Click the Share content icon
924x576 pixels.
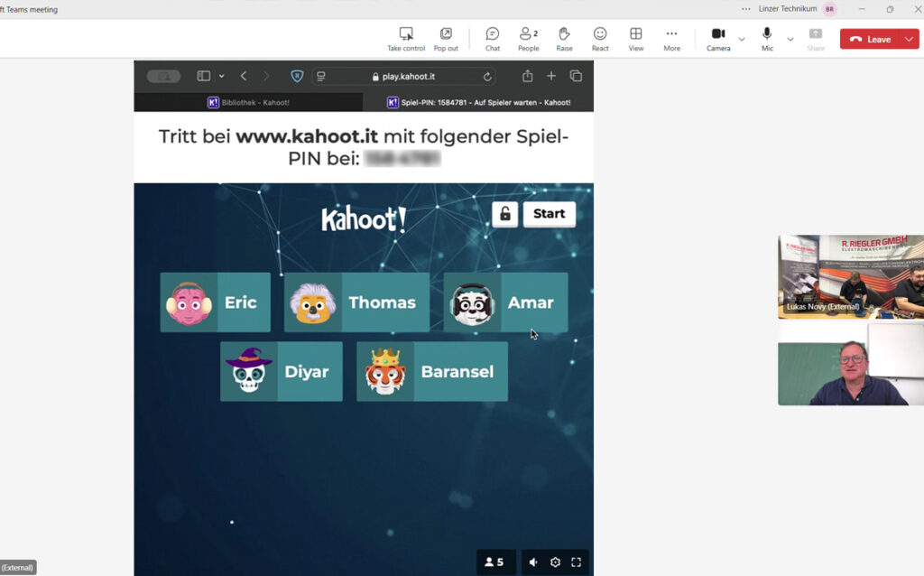tap(816, 39)
